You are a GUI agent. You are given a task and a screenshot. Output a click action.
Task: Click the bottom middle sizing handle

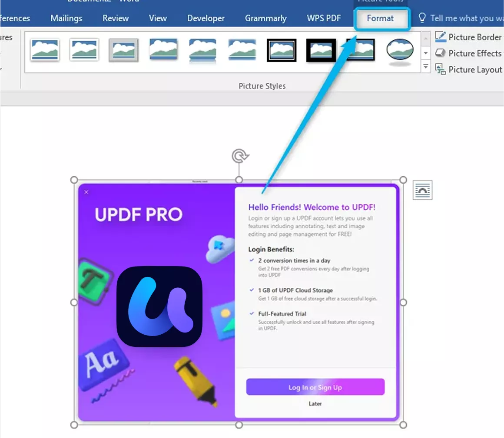click(x=239, y=425)
